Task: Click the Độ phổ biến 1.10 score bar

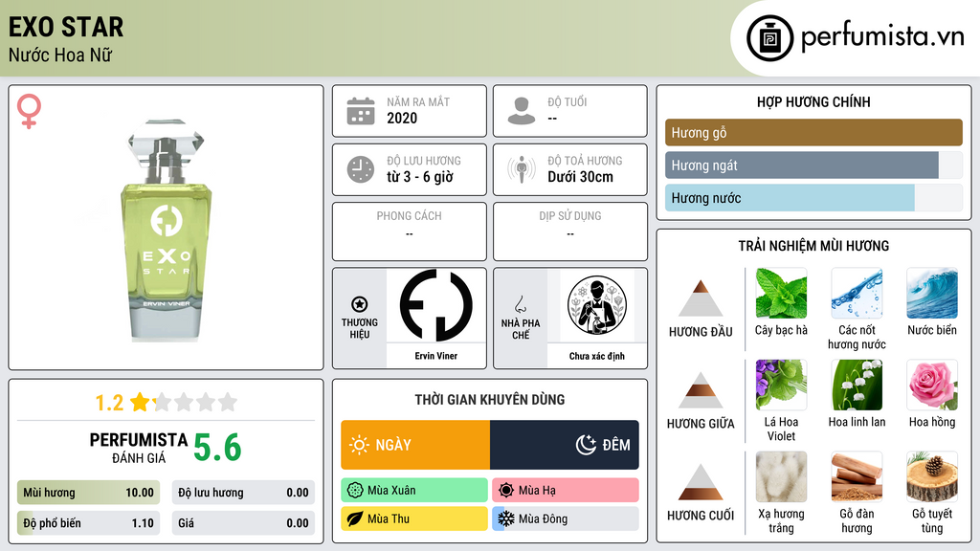Action: coord(88,523)
